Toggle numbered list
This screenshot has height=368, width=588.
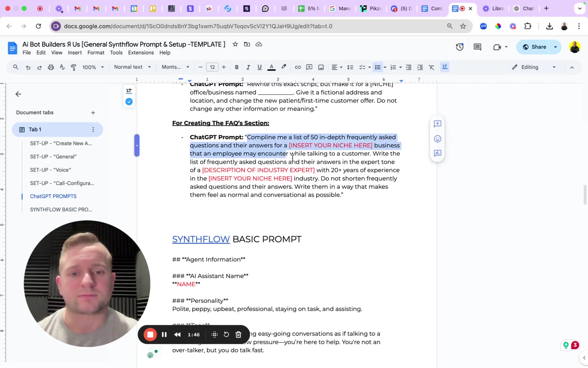click(393, 67)
